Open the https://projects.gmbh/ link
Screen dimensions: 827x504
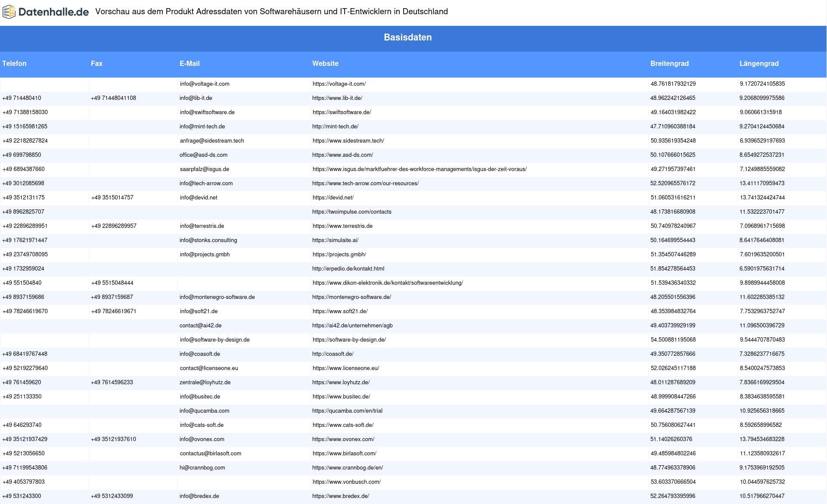point(339,255)
